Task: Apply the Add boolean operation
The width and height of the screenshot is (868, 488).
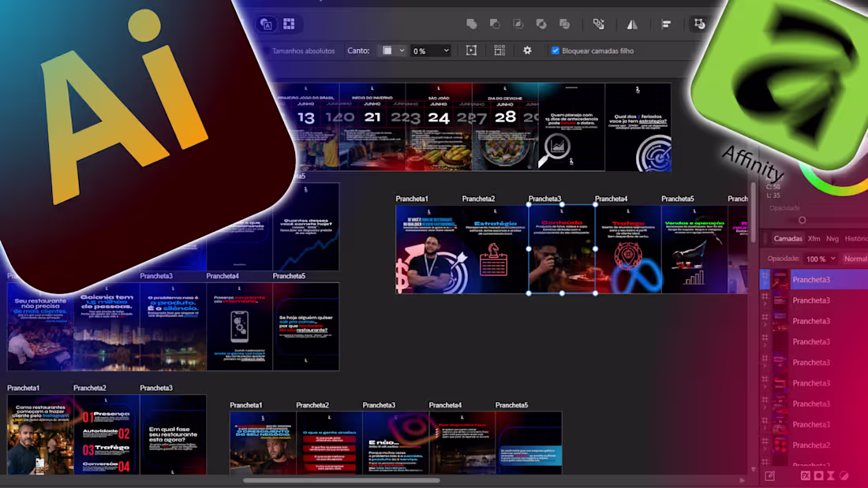Action: point(472,24)
